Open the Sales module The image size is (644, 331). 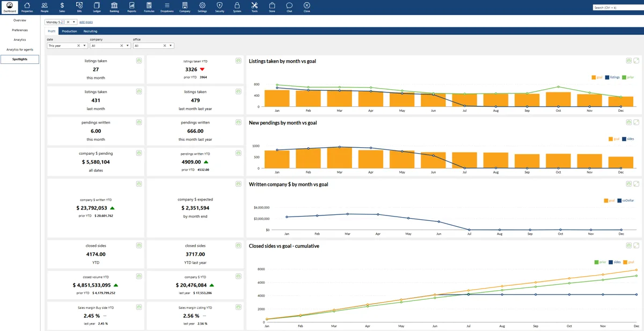(62, 7)
